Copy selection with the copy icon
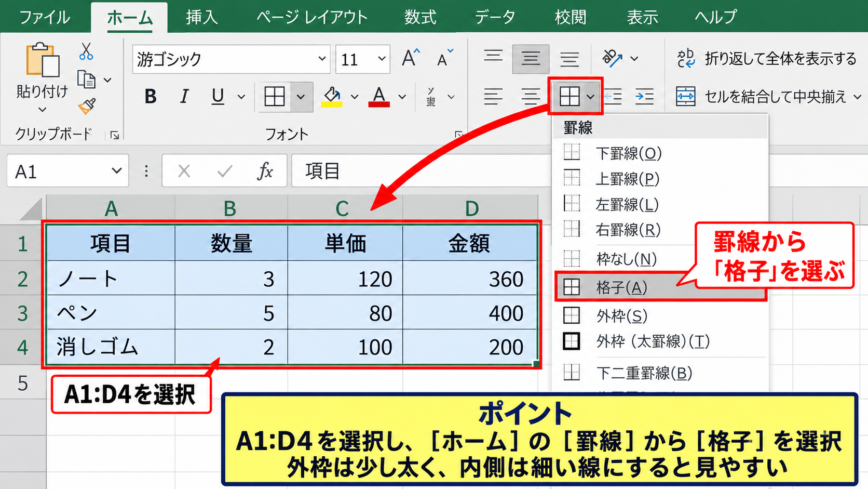This screenshot has height=489, width=868. (x=86, y=80)
